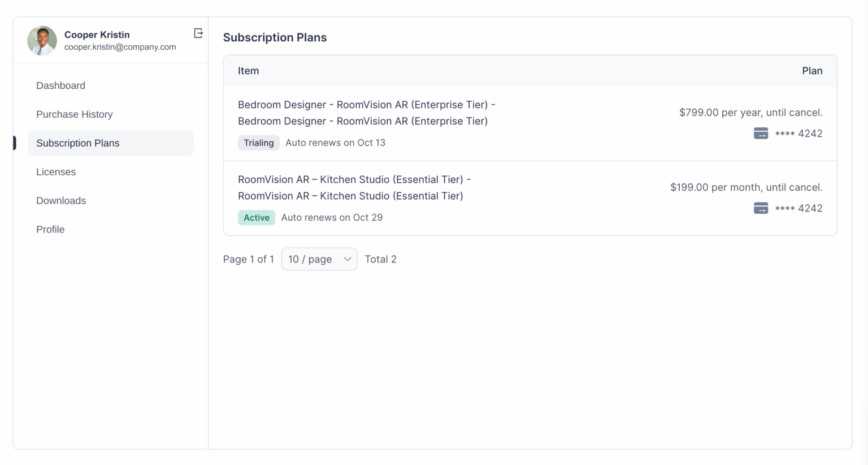
Task: Select the Subscription Plans sidebar entry
Action: 77,143
